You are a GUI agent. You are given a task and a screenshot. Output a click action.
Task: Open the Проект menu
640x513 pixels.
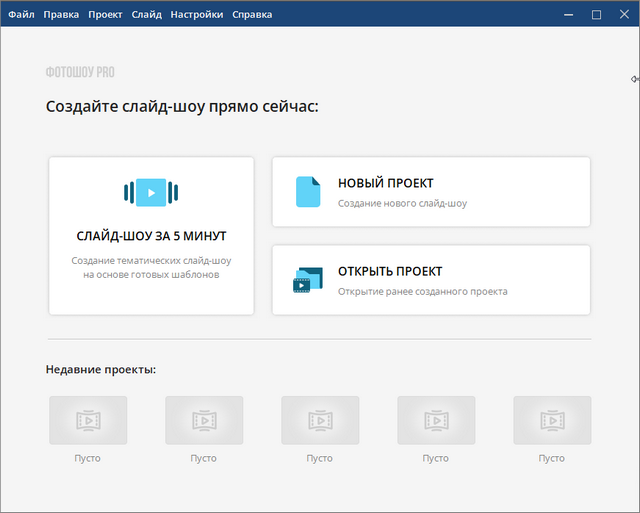click(x=105, y=14)
